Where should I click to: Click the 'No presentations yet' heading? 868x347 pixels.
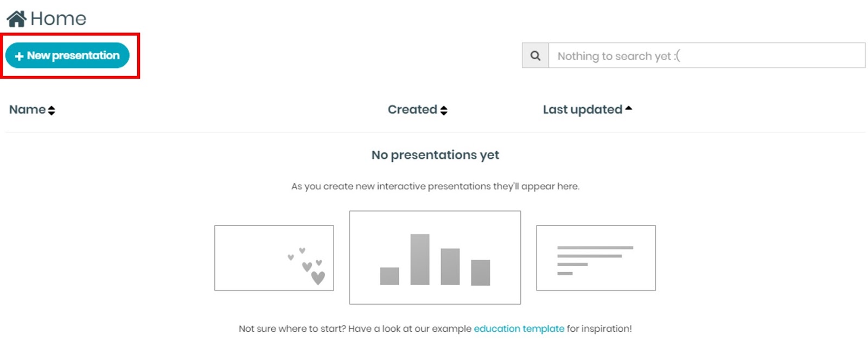tap(435, 155)
